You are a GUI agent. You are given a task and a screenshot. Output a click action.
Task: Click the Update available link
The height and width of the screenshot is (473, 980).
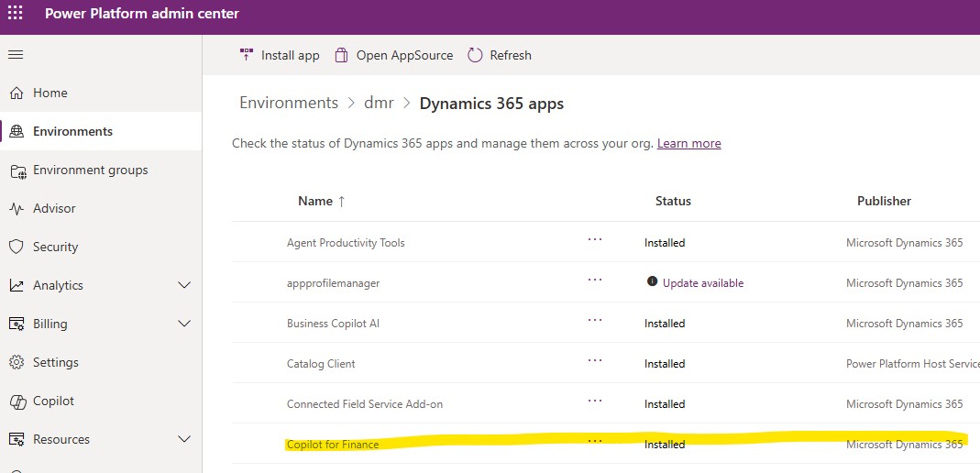(703, 283)
